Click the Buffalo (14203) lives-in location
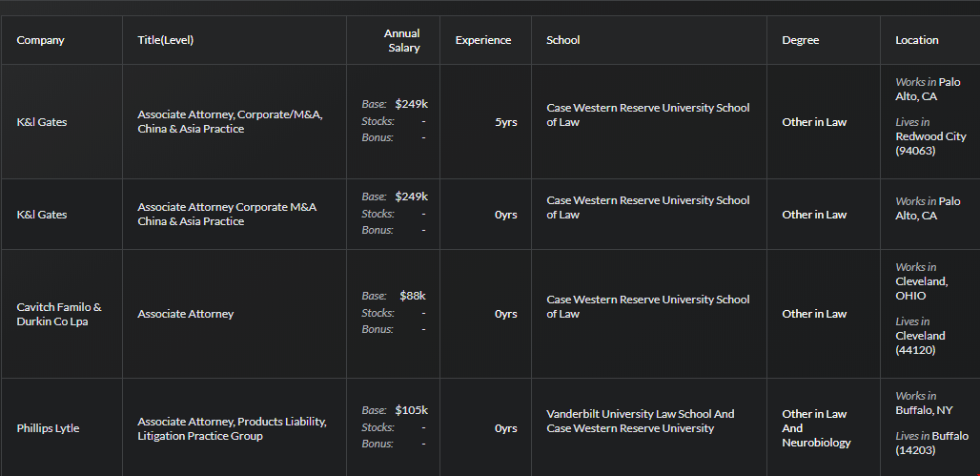The image size is (980, 476). [931, 443]
